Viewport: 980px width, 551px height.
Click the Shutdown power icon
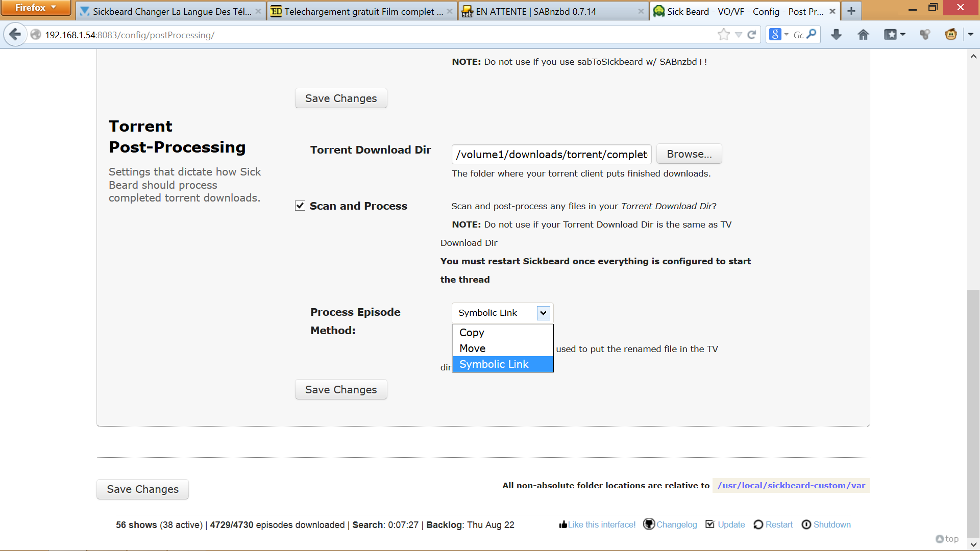806,524
